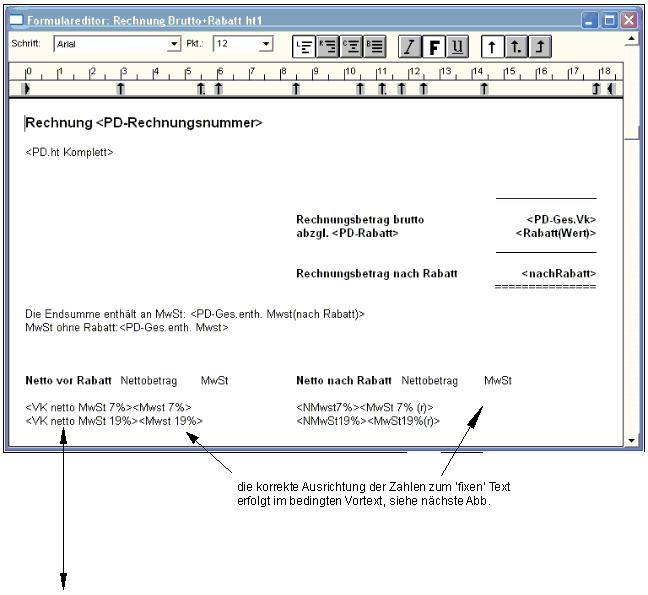Click the left indent marker on ruler
648x595 pixels.
[x=27, y=89]
